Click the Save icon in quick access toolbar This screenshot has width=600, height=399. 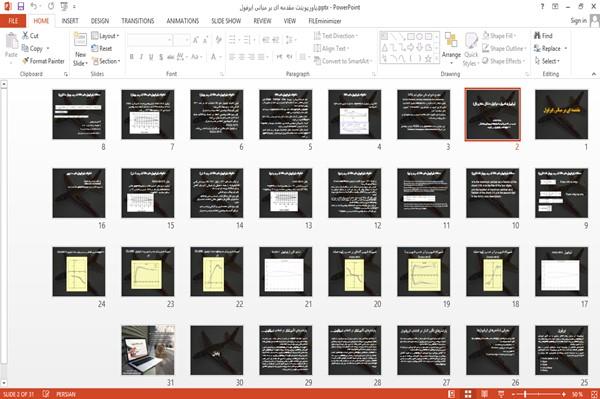(21, 7)
